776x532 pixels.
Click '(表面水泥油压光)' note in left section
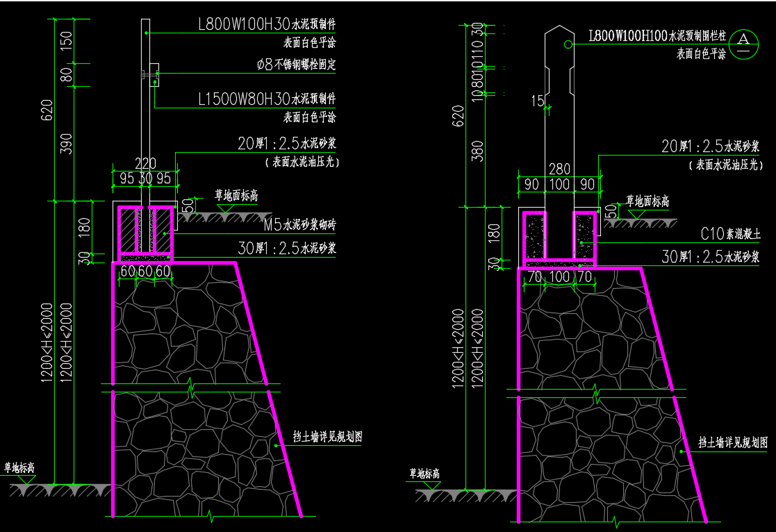pos(302,162)
